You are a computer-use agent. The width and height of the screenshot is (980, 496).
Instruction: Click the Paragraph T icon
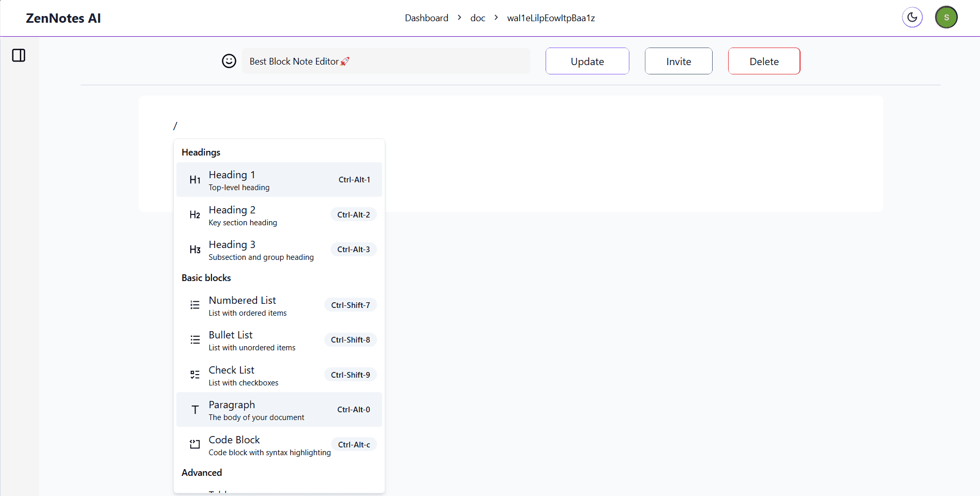[195, 410]
